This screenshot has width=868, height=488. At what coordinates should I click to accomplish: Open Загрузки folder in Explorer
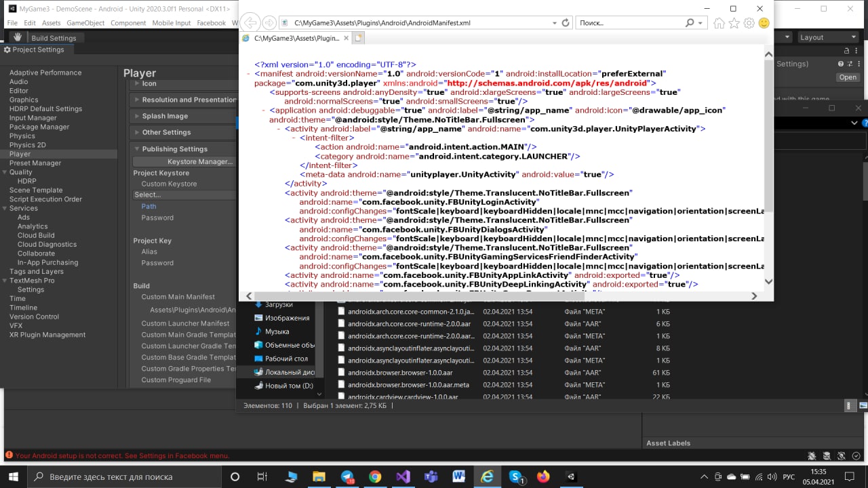pos(278,304)
